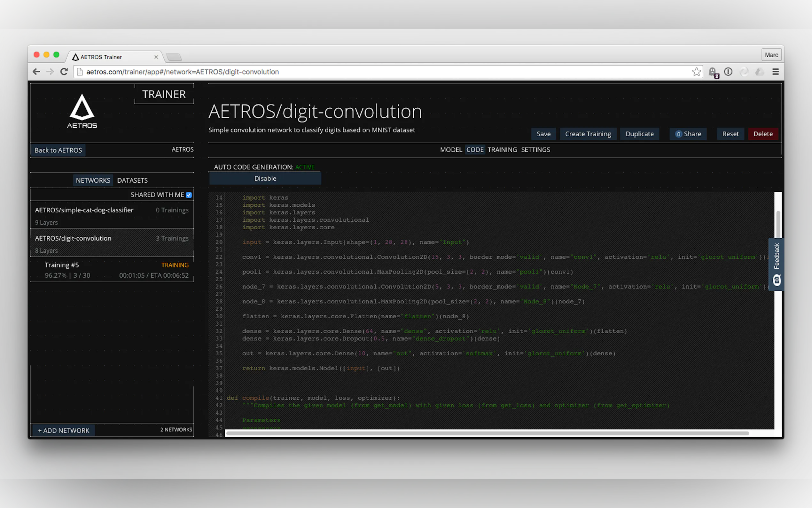Uncheck Shared With Me checkbox
812x508 pixels.
click(189, 195)
